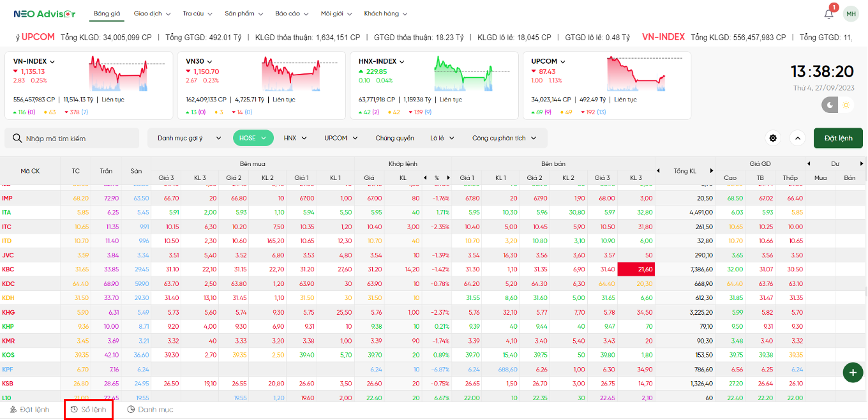The image size is (868, 420).
Task: Switch to dark mode with moon toggle
Action: pos(830,105)
